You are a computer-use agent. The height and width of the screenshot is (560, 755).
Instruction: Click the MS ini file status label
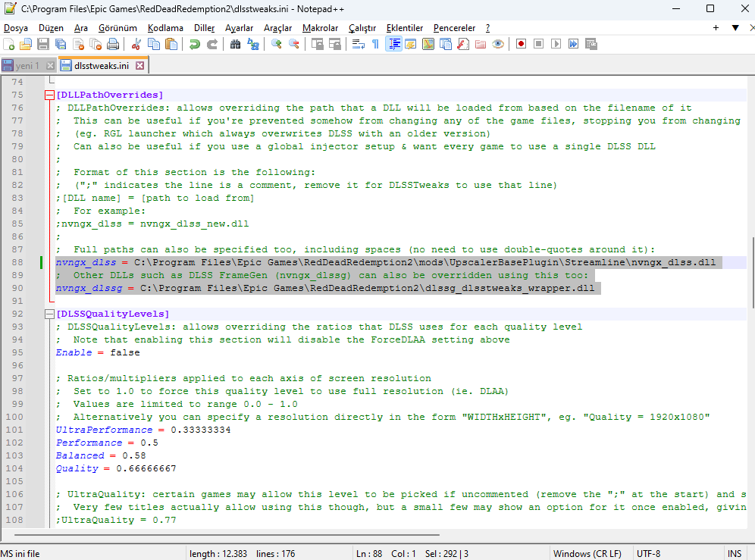pyautogui.click(x=20, y=554)
